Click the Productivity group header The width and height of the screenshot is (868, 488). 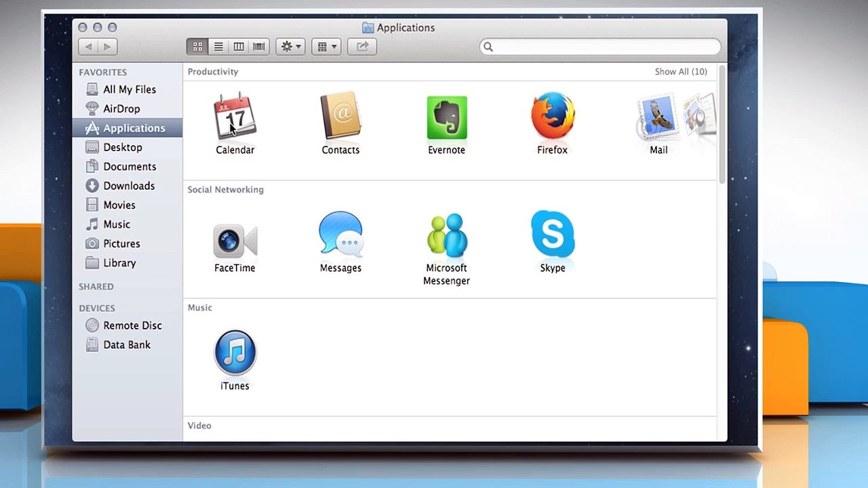213,72
